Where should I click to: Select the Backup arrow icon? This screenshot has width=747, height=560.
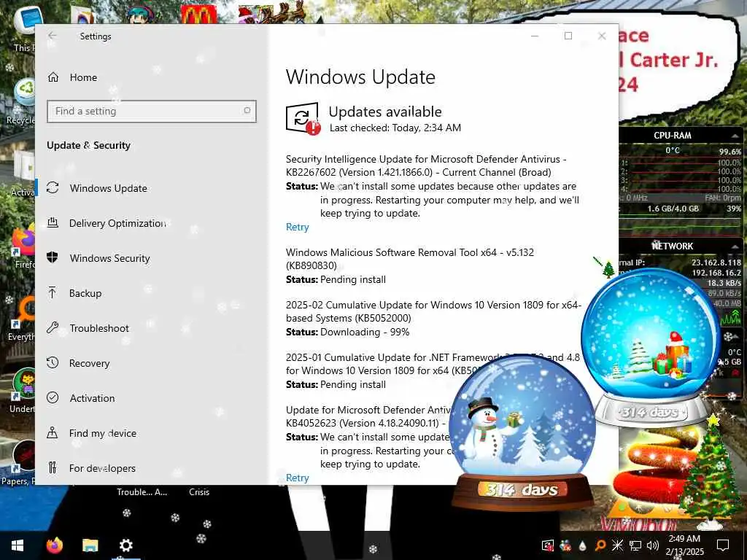tap(53, 292)
